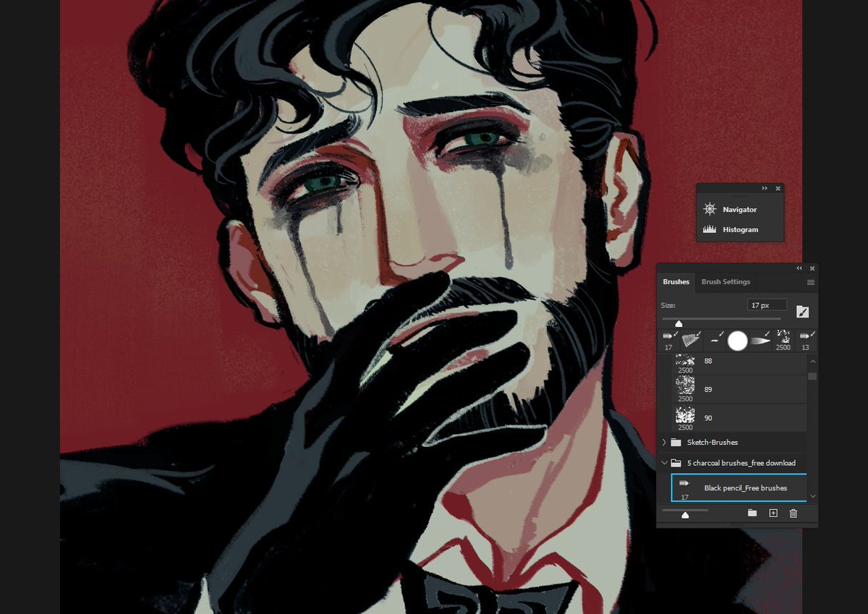Collapse the 5 charcoal brushes folder chevron

pyautogui.click(x=664, y=463)
